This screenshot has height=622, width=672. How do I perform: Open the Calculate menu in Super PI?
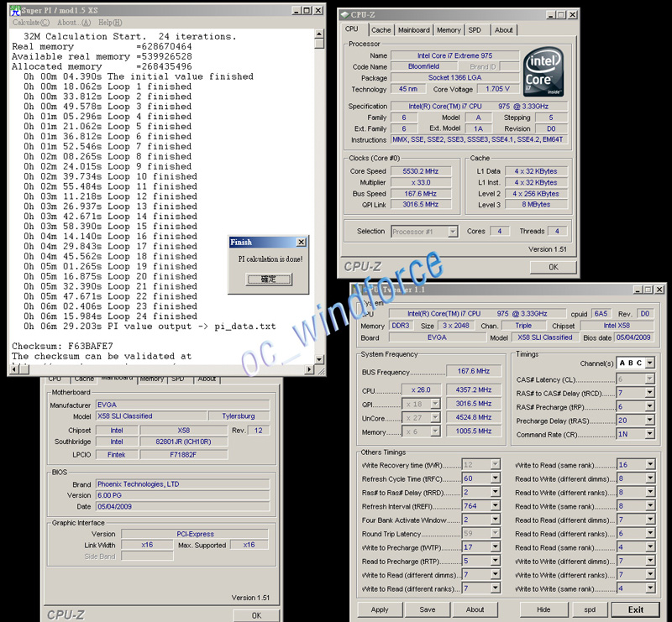point(31,23)
